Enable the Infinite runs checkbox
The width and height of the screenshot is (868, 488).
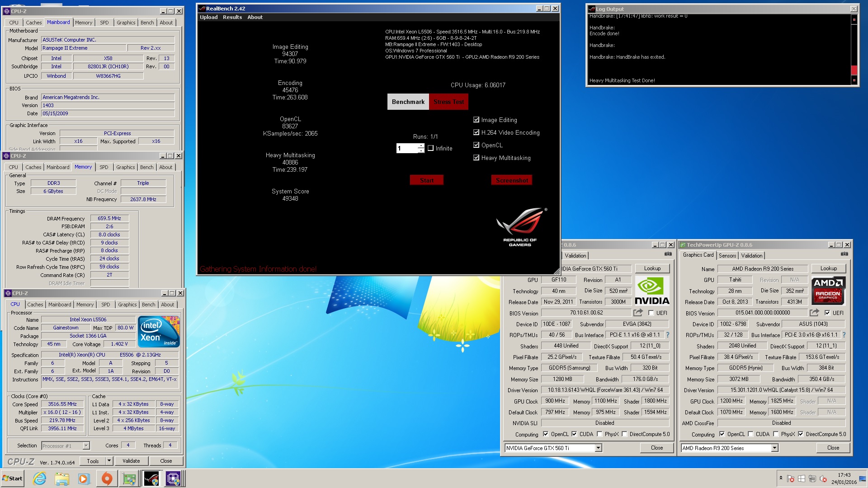(430, 148)
